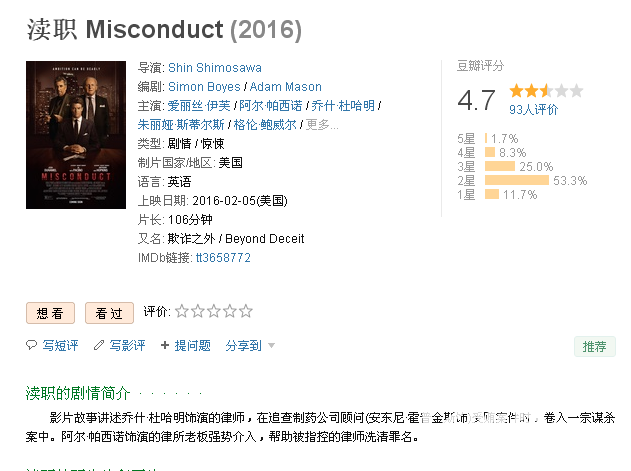Rate the movie five stars

click(x=245, y=311)
